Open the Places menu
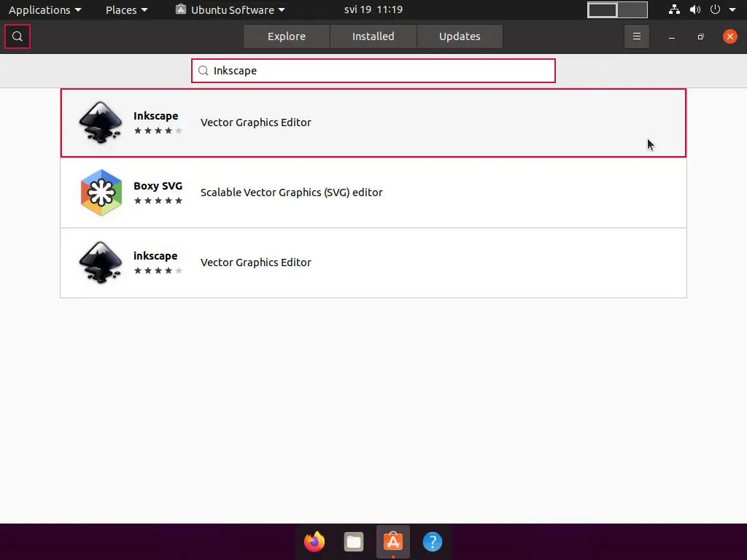747x560 pixels. [126, 9]
